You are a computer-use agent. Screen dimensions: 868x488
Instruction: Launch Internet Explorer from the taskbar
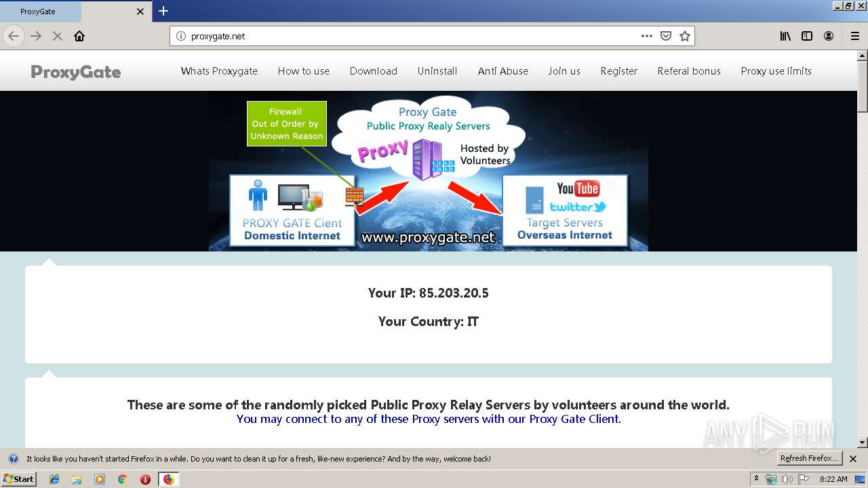pos(54,479)
